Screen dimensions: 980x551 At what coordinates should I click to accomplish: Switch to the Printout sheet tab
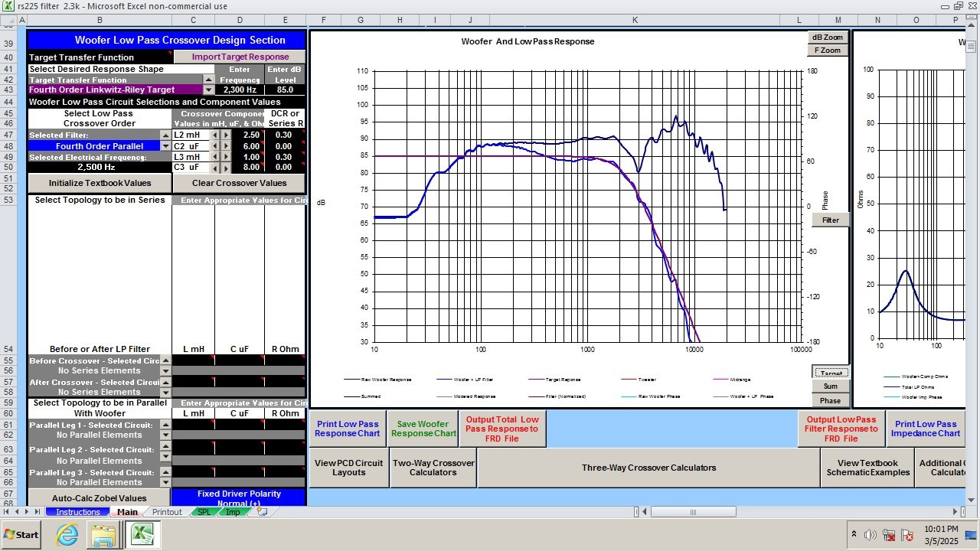[167, 512]
